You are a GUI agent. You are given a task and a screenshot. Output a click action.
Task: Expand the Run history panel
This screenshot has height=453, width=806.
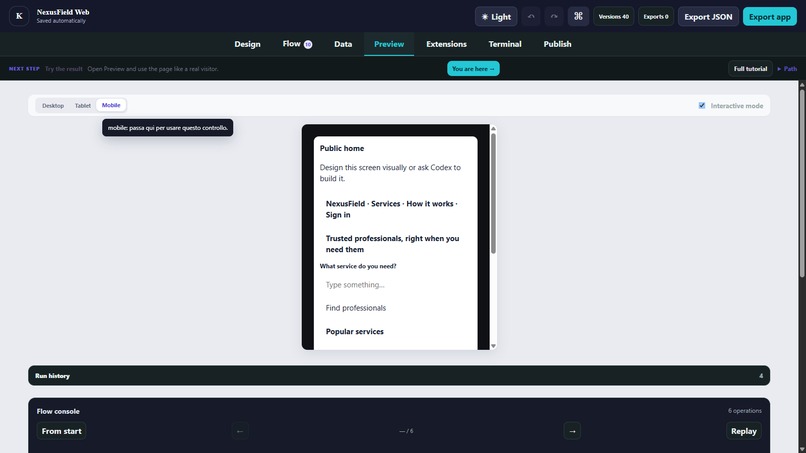pos(399,376)
